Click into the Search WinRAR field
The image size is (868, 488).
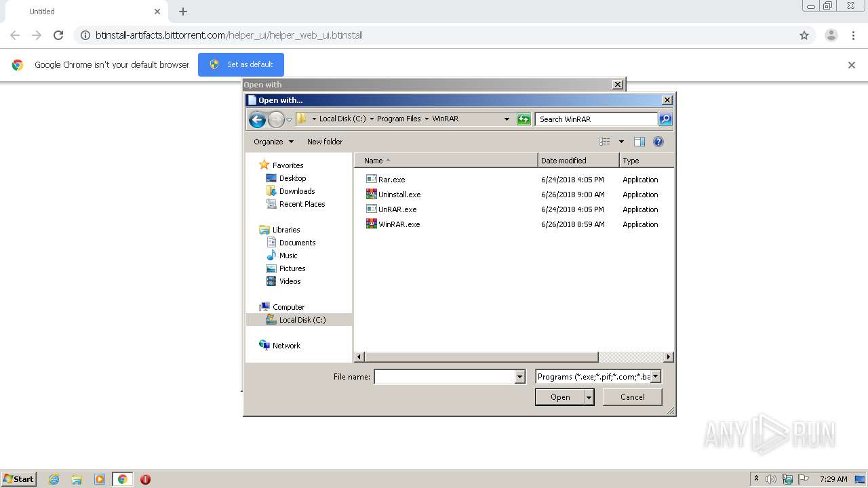pos(596,119)
